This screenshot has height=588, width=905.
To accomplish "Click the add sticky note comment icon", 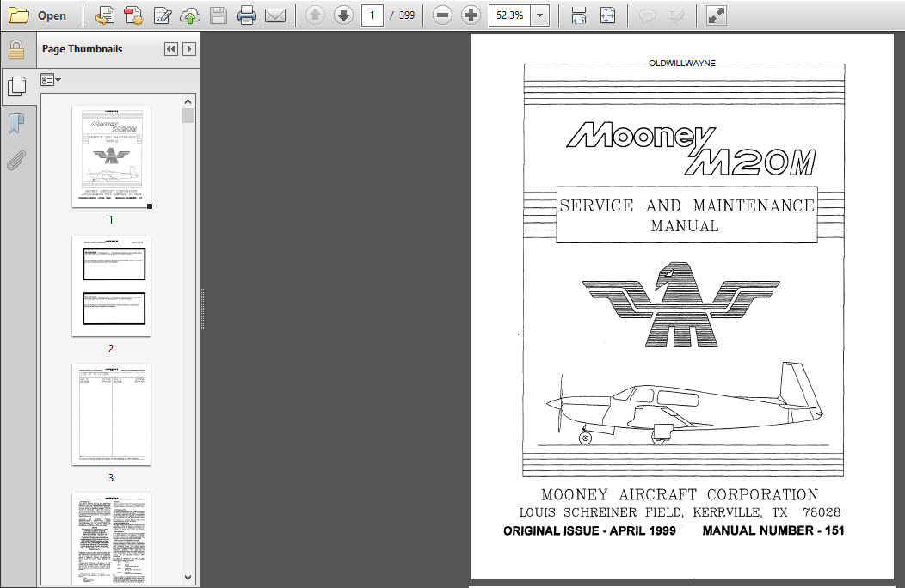I will pyautogui.click(x=648, y=15).
